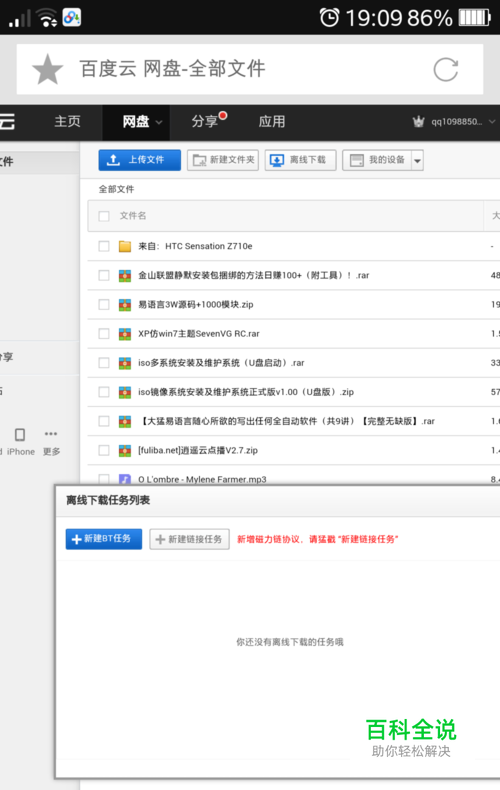Click the 我的设备 button

[x=377, y=160]
